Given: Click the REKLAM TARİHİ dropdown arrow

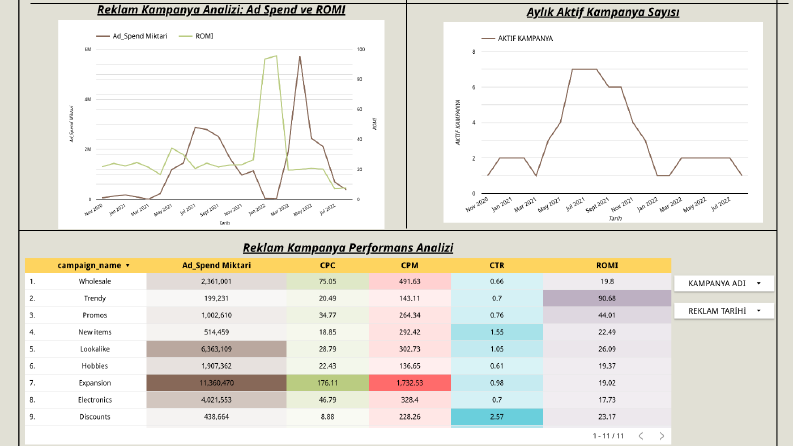Looking at the screenshot, I should click(759, 311).
